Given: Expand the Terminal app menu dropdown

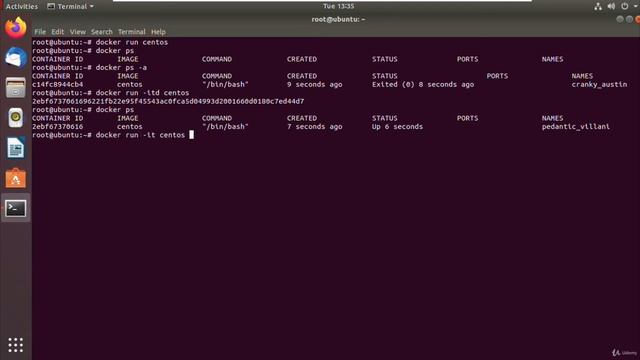Looking at the screenshot, I should click(x=70, y=7).
